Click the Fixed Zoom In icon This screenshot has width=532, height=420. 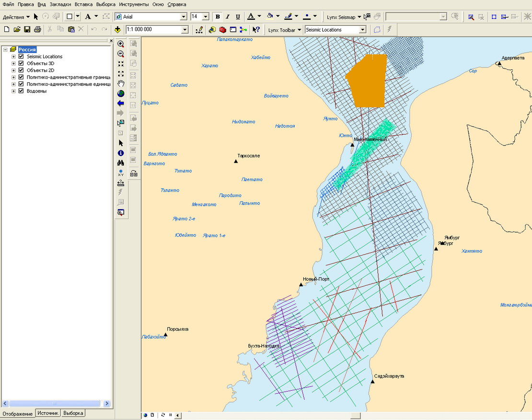pos(120,64)
